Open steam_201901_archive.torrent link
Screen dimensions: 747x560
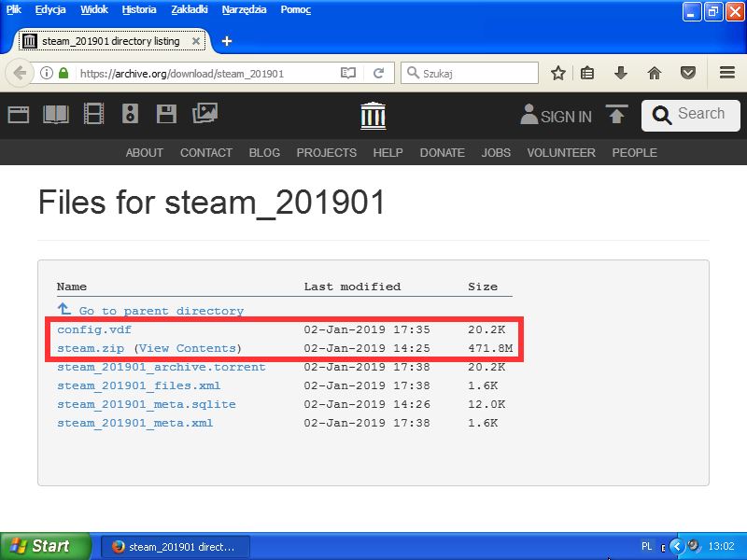[x=162, y=367]
